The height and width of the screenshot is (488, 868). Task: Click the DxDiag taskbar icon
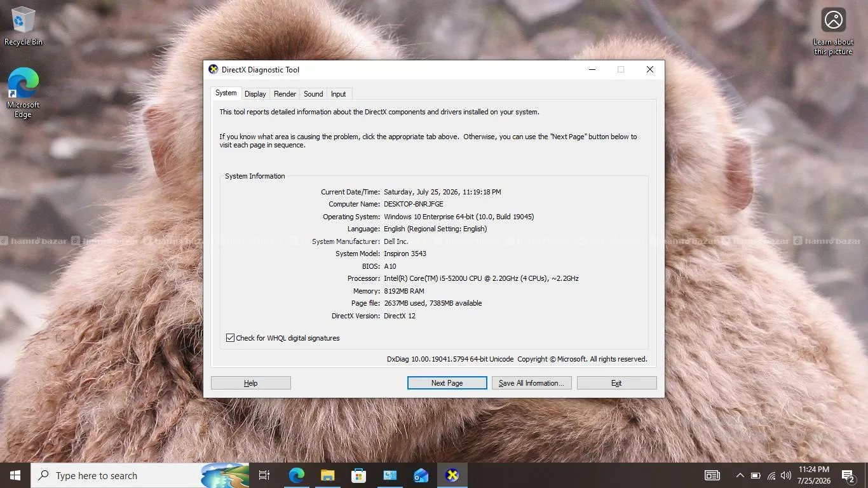click(452, 475)
